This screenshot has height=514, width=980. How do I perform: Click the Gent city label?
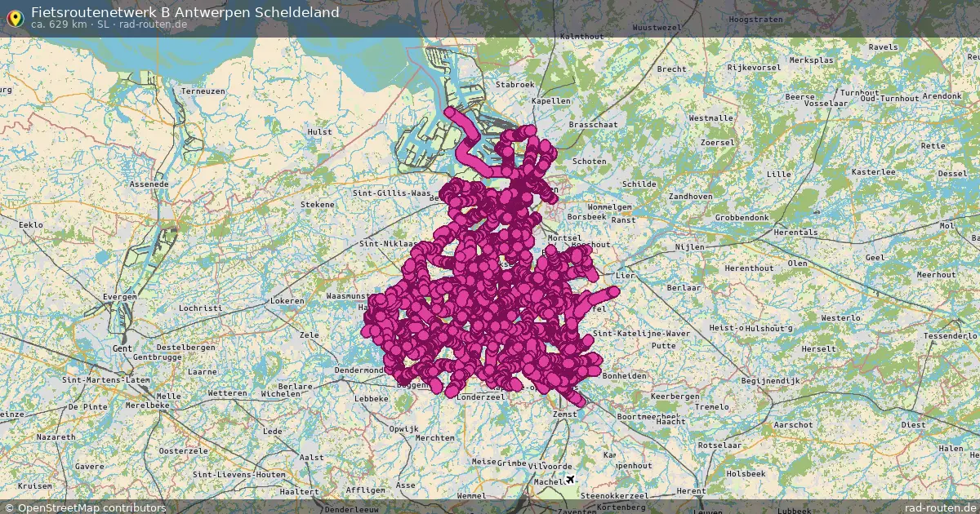tap(122, 348)
